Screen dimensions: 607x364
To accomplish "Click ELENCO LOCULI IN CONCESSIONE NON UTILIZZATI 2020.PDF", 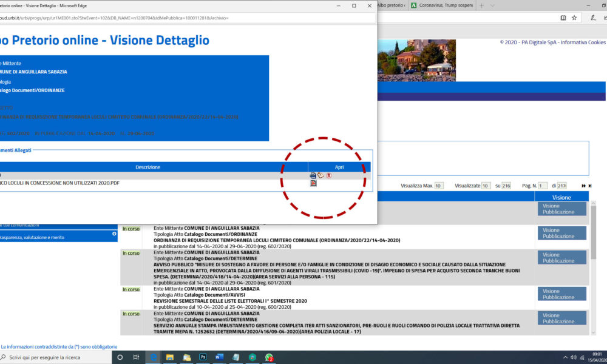I will click(59, 183).
